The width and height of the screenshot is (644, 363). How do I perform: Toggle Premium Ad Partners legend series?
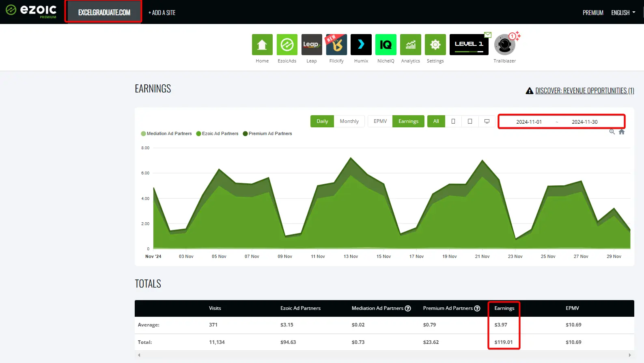[267, 133]
